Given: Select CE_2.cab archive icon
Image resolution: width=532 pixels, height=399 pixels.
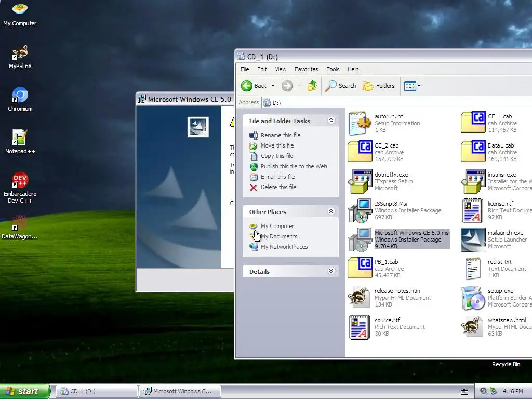Looking at the screenshot, I should click(x=360, y=152).
